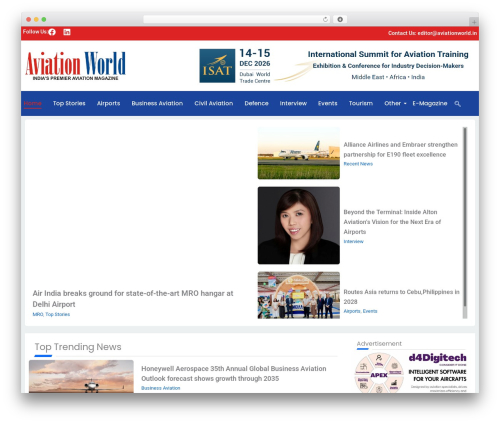
Task: Open Events menu item
Action: click(x=327, y=103)
